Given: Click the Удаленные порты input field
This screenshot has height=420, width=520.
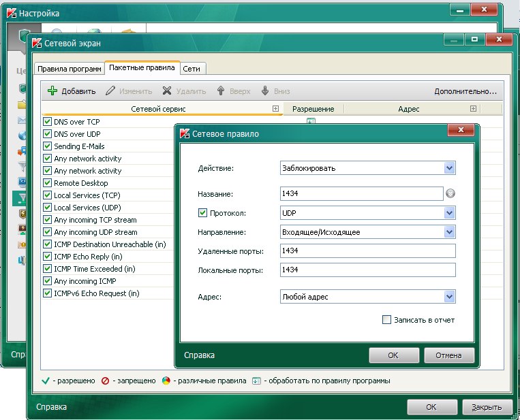Looking at the screenshot, I should point(367,251).
